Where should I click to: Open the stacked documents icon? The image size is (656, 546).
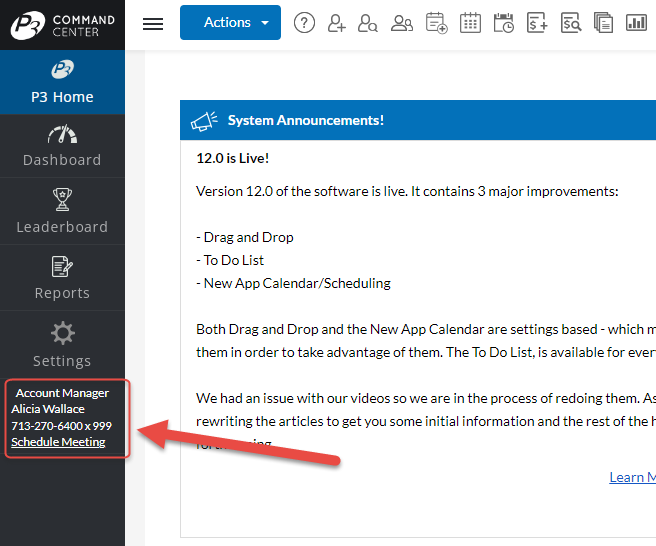point(603,23)
